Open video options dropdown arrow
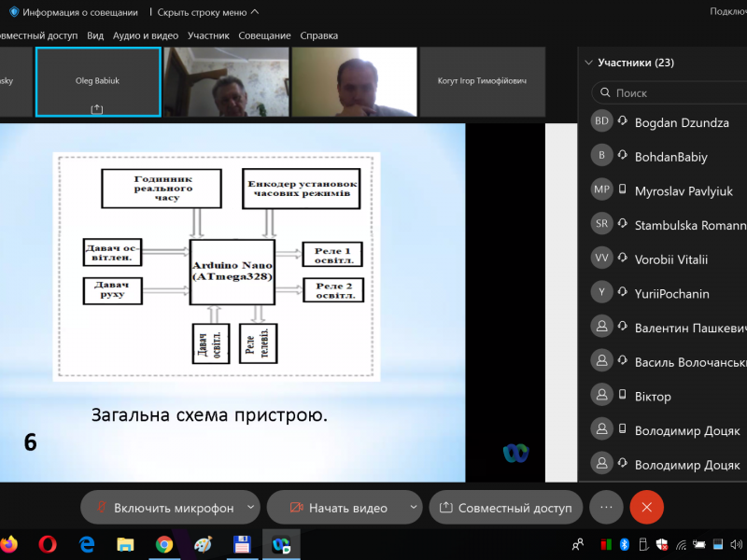The height and width of the screenshot is (560, 747). [x=414, y=508]
